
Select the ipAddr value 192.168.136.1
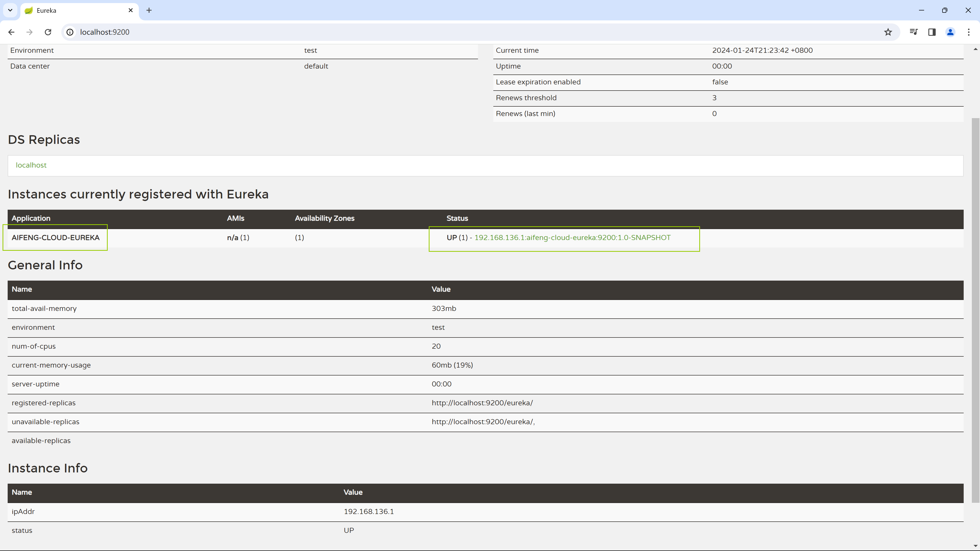(x=369, y=511)
